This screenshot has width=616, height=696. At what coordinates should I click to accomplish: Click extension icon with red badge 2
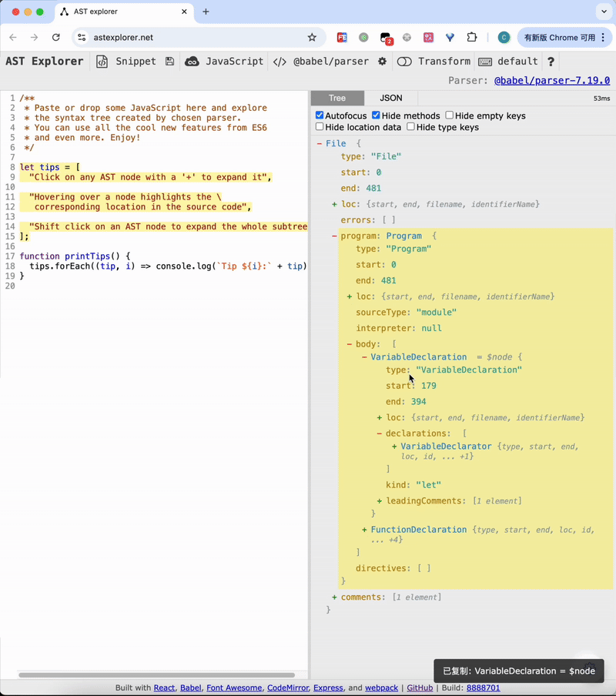(386, 38)
